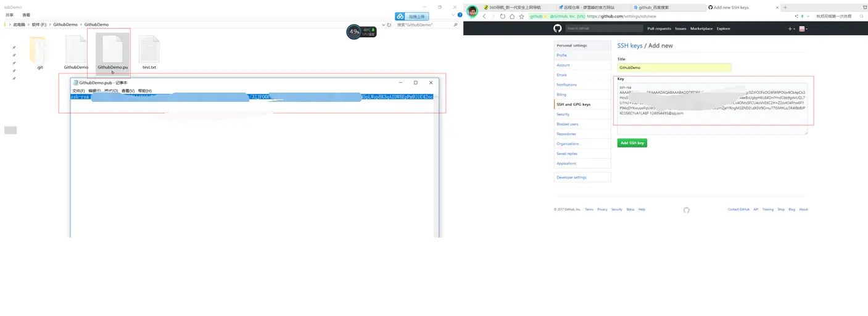868x316 pixels.
Task: Open Notifications settings
Action: (582, 85)
